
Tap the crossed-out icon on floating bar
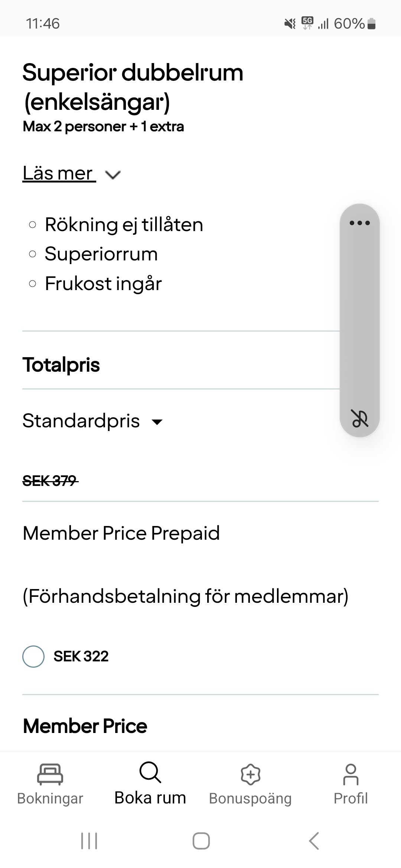coord(360,419)
